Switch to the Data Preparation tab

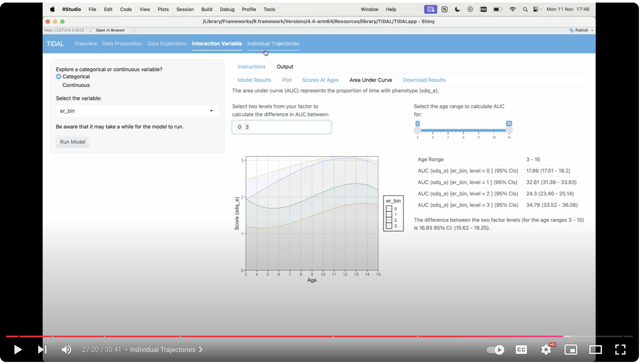(122, 44)
